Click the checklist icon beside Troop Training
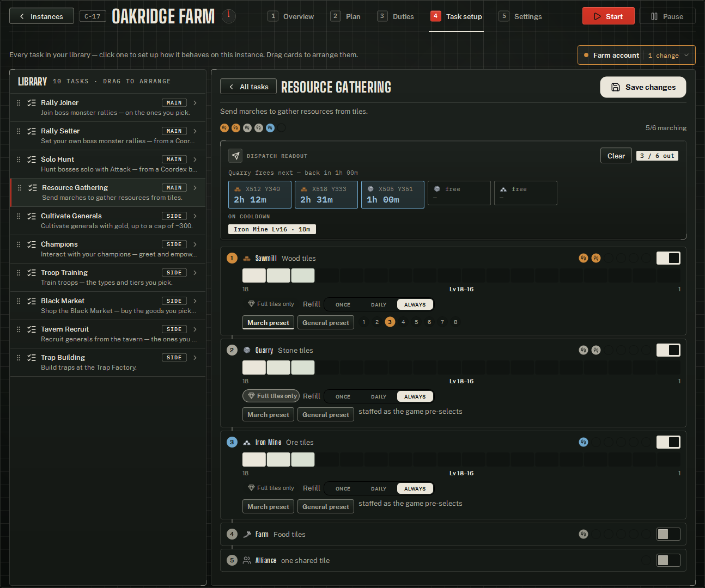Image resolution: width=705 pixels, height=588 pixels. (32, 273)
